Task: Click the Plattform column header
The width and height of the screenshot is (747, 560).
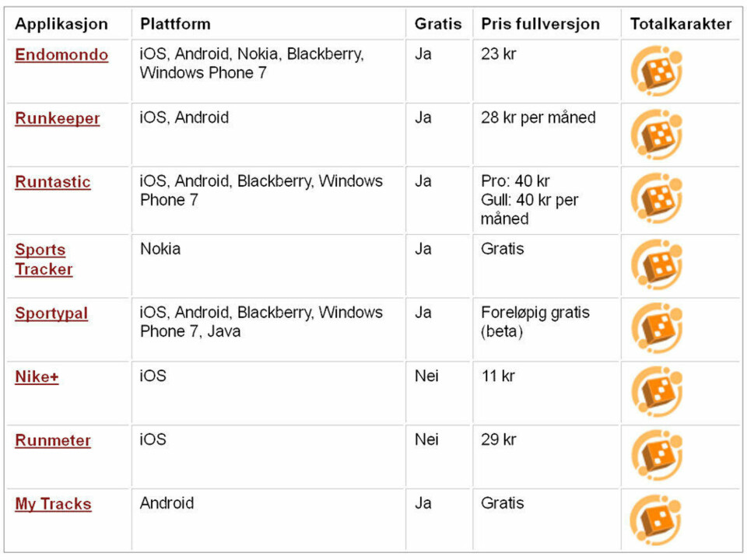Action: coord(175,24)
